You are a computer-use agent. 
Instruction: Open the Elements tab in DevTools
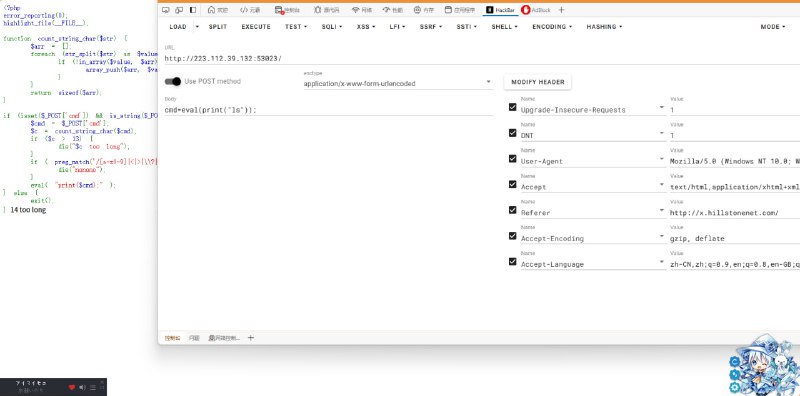pos(250,10)
